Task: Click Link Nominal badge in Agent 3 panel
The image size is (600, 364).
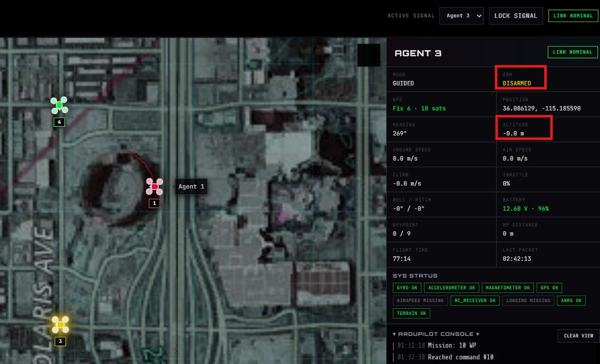Action: point(572,52)
